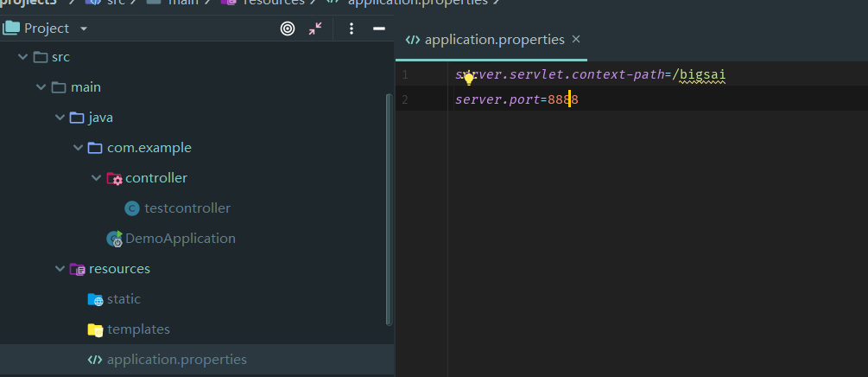Select the static folder label
868x377 pixels.
(x=124, y=299)
